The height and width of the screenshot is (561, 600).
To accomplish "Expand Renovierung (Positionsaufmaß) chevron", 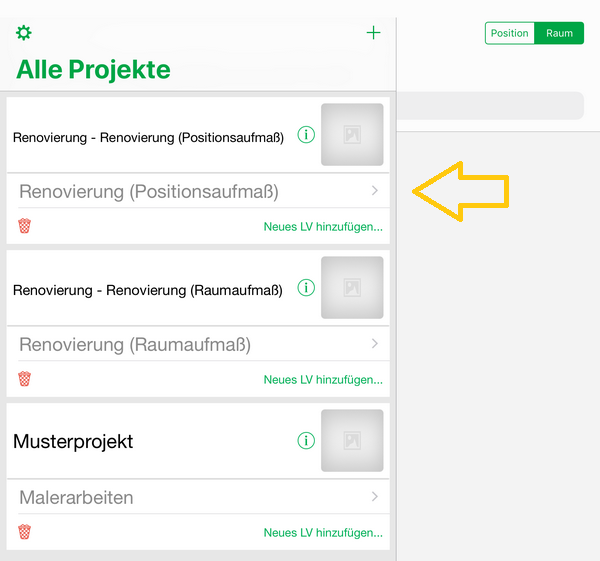I will click(x=374, y=191).
